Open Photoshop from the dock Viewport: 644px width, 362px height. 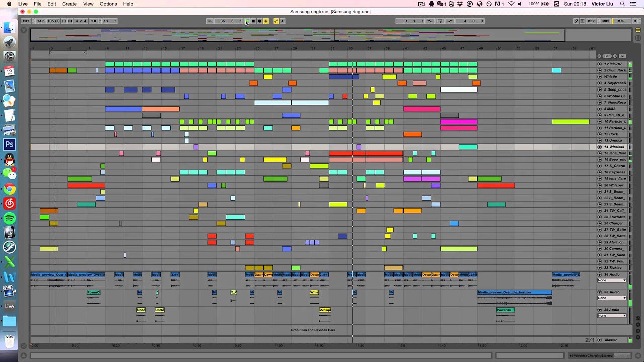click(9, 145)
